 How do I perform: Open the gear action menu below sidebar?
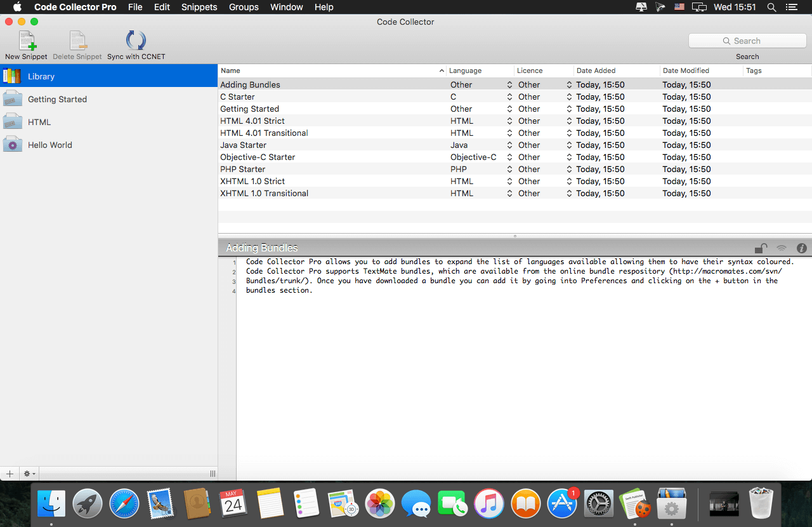click(x=29, y=474)
